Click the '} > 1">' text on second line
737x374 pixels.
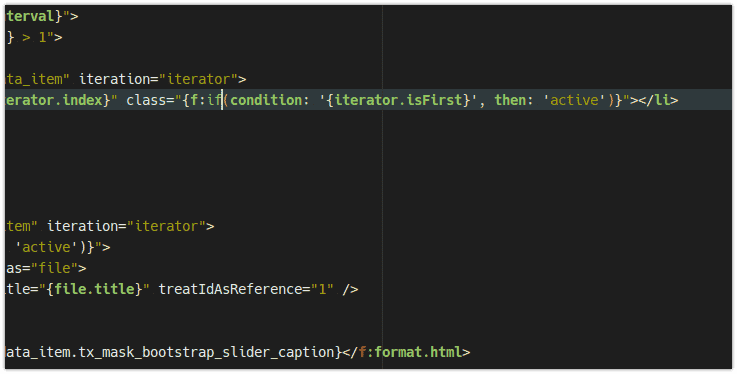pos(34,37)
